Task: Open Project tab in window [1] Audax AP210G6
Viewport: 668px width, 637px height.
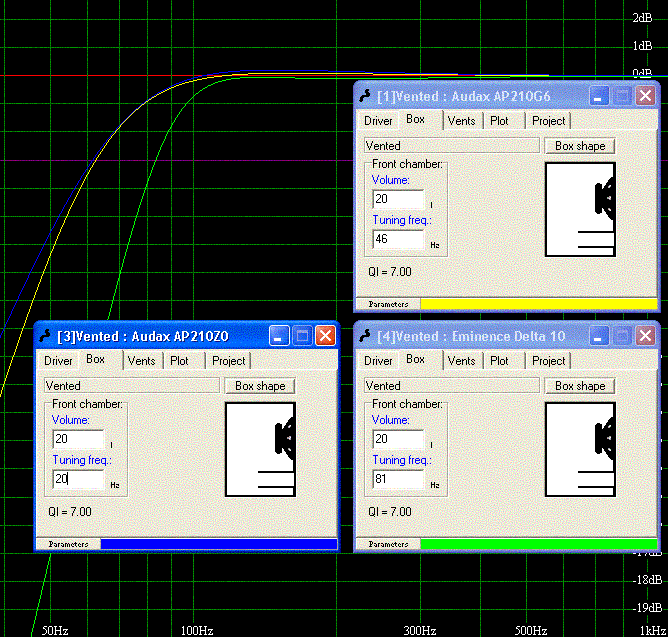Action: click(x=549, y=121)
